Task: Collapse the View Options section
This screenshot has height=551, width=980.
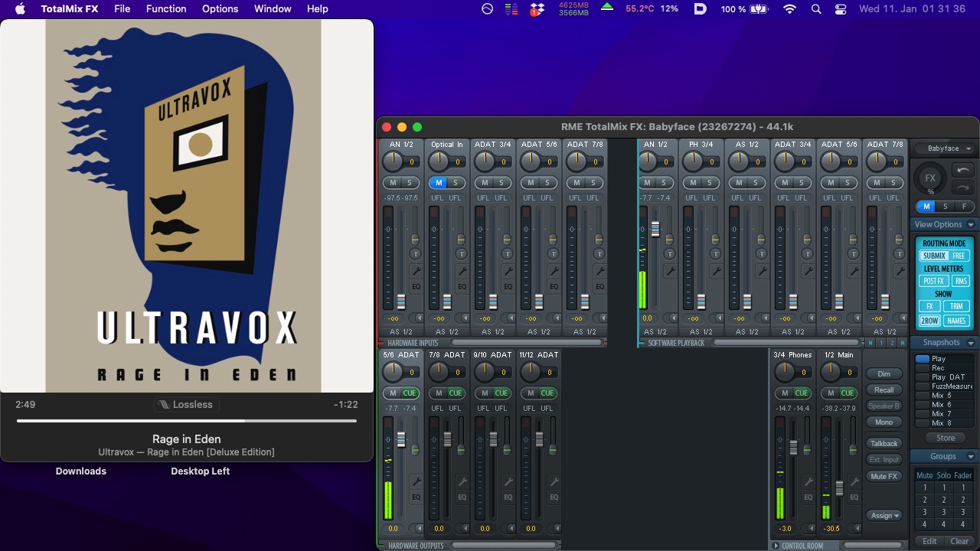Action: (971, 225)
